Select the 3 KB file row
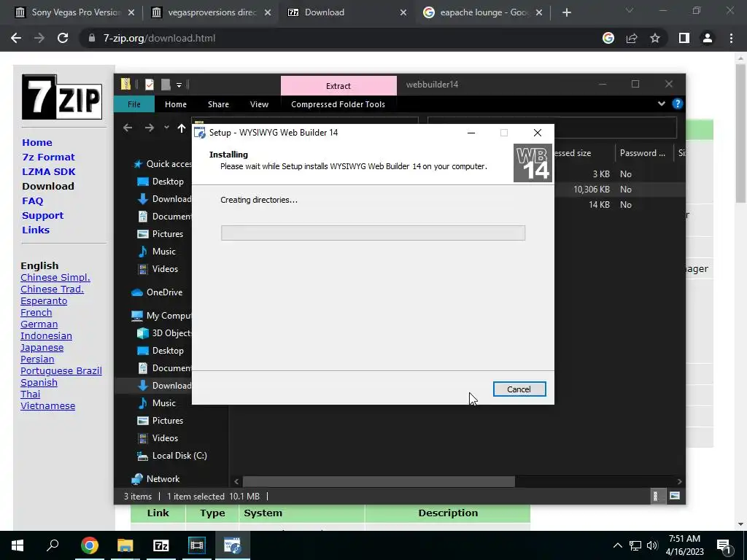The height and width of the screenshot is (560, 747). pos(619,174)
